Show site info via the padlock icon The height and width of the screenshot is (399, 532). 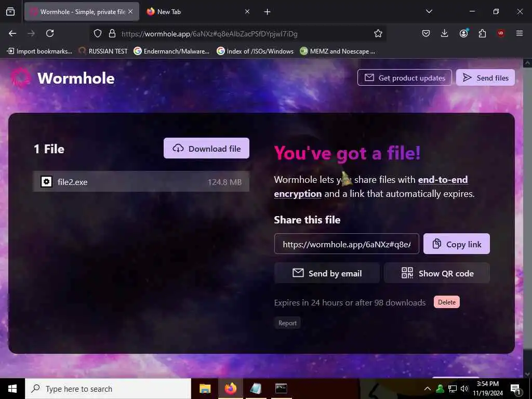pyautogui.click(x=112, y=33)
